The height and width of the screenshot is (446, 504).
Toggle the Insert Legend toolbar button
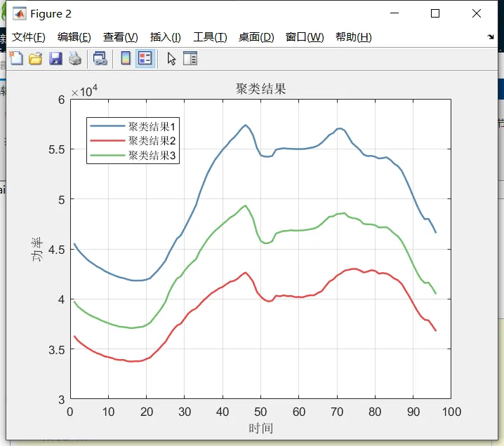[x=145, y=59]
